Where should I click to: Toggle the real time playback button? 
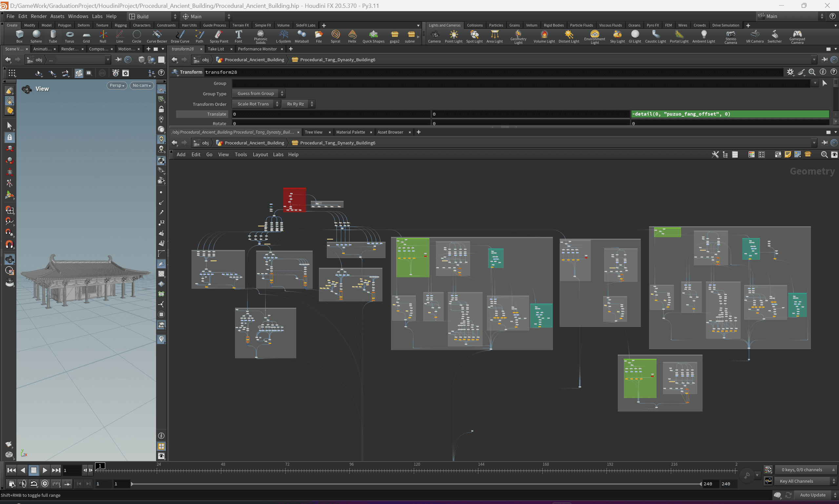[x=45, y=484]
